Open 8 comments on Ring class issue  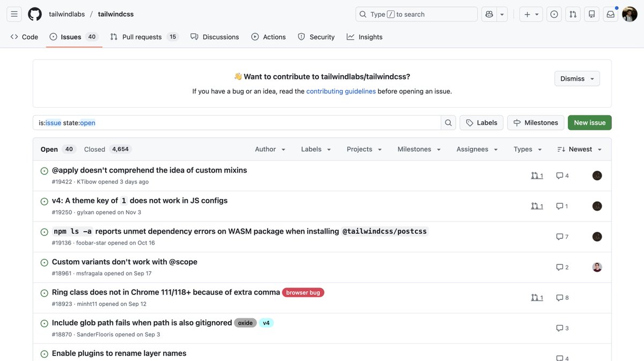[x=562, y=298]
